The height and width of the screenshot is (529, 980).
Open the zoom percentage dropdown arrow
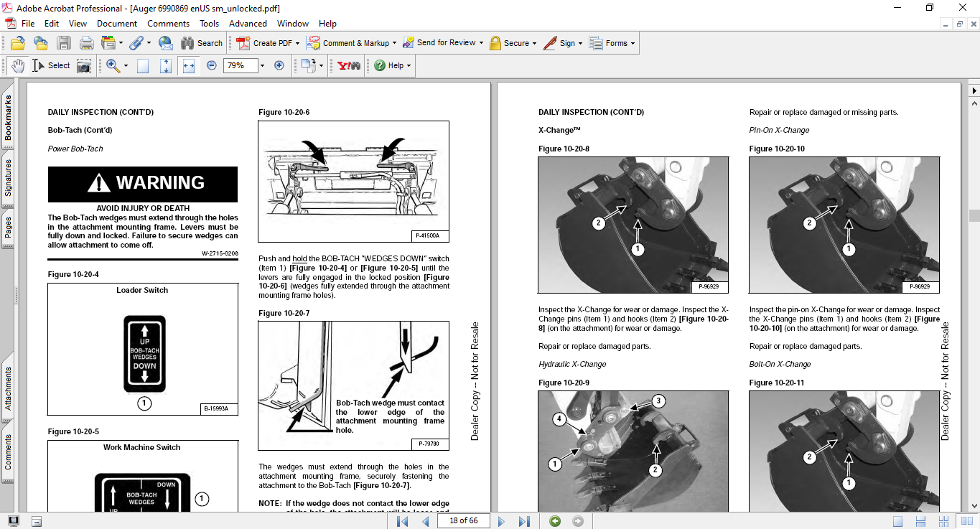262,65
